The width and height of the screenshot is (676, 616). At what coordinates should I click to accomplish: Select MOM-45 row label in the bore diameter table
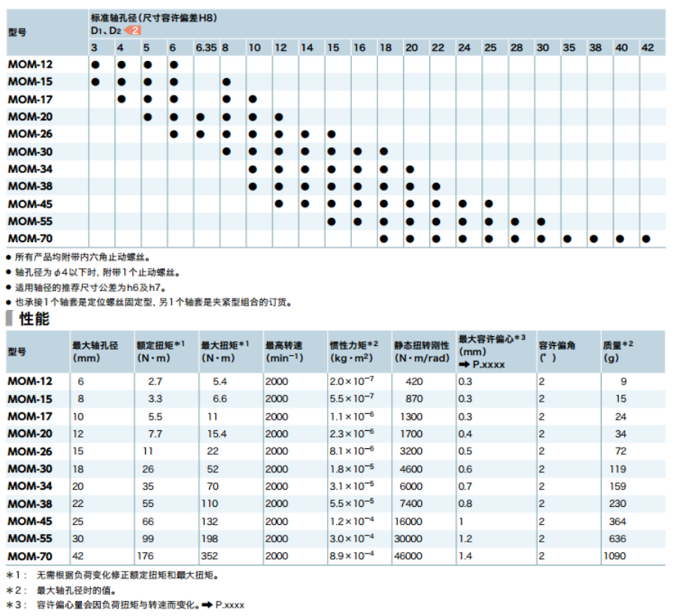point(30,204)
